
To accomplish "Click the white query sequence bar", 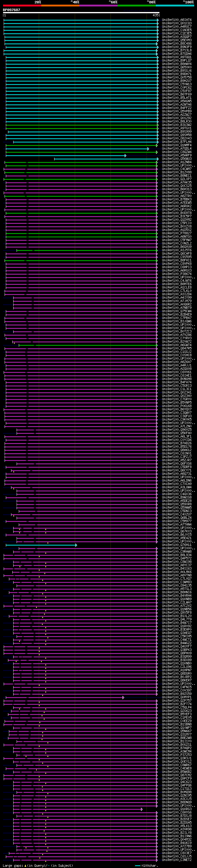I will (81, 12).
